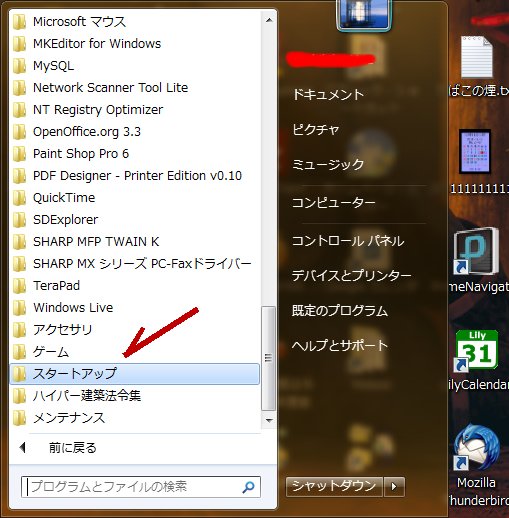Expand the OpenOffice.org 3.3 group
This screenshot has height=518, width=509.
135,132
